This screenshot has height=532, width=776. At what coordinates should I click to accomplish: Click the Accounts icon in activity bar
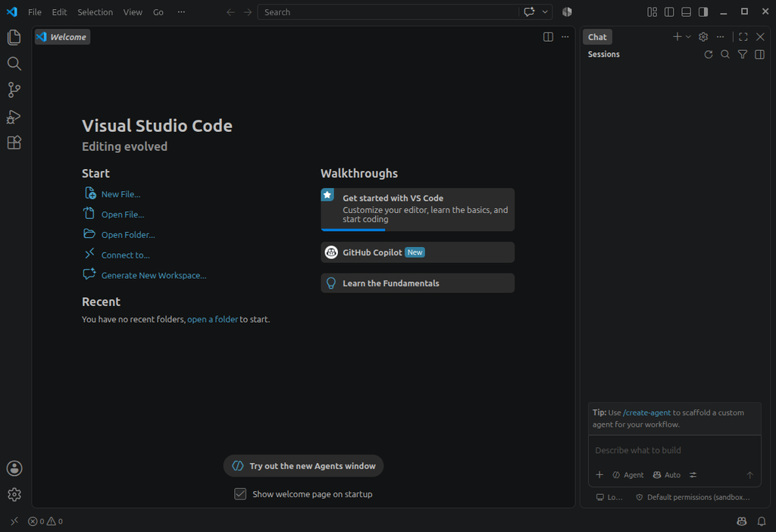[x=14, y=468]
